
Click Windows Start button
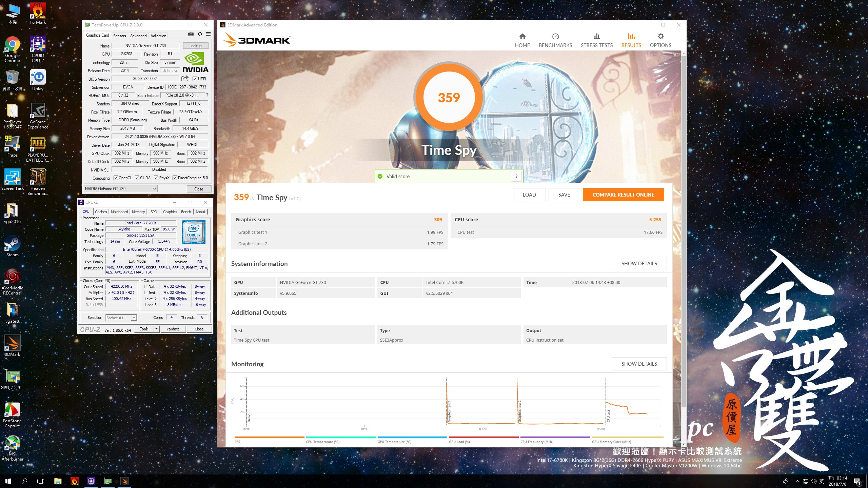tap(8, 481)
